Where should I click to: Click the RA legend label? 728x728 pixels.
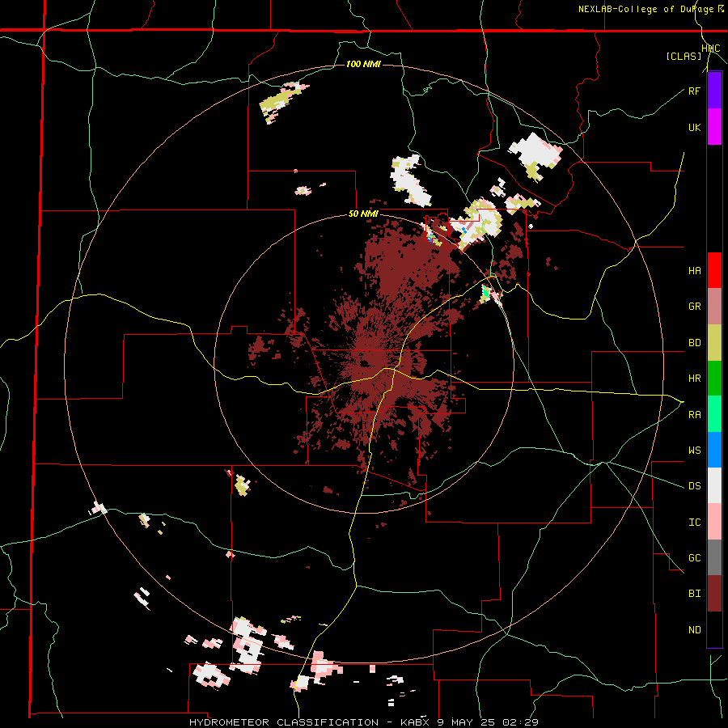coord(694,415)
